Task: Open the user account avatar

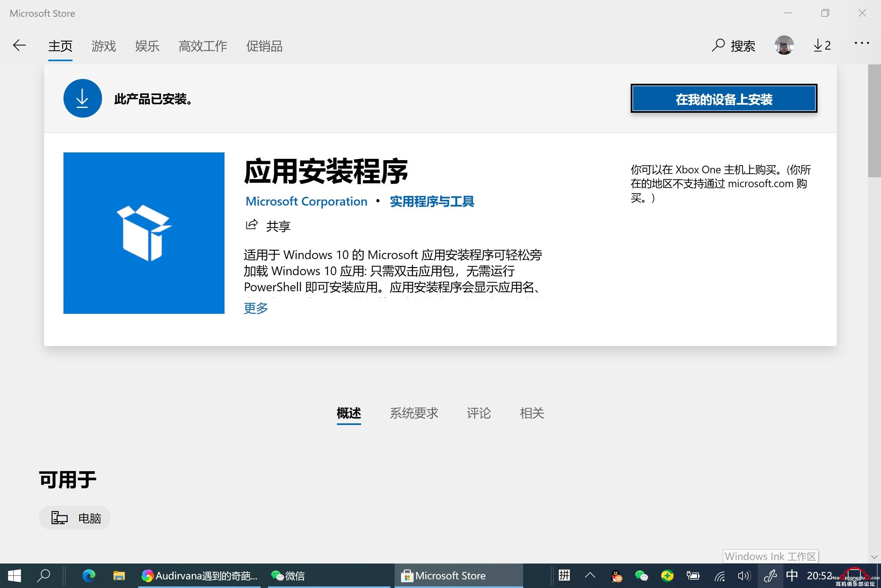Action: pos(784,45)
